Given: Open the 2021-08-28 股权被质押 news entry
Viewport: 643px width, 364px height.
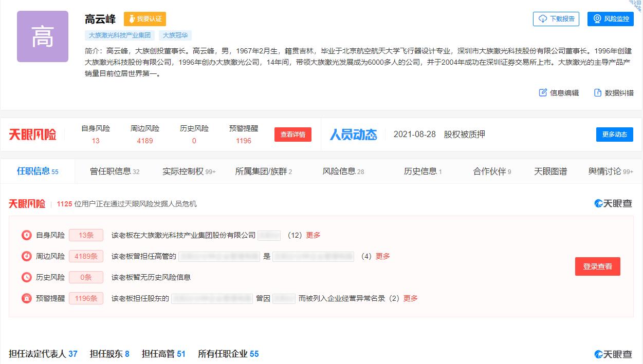Looking at the screenshot, I should tap(439, 135).
